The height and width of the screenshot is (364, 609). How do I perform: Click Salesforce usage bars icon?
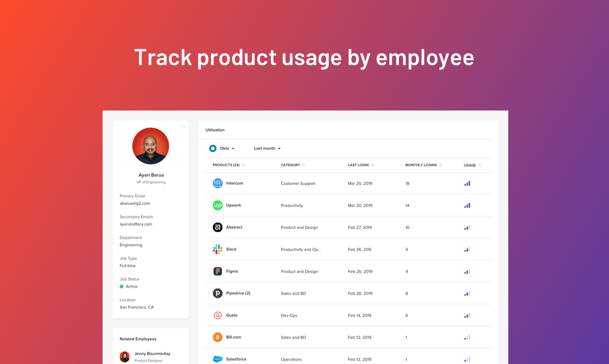(467, 359)
